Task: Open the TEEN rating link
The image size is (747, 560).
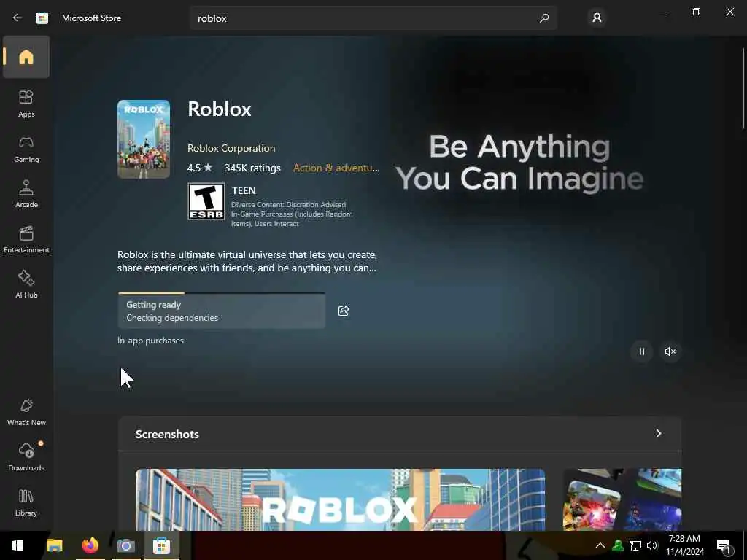Action: 244,190
